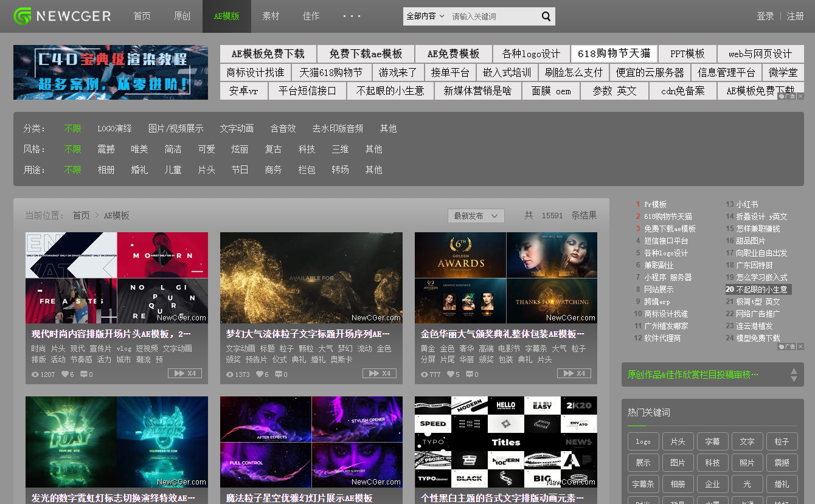Click the 首页 breadcrumb link
The image size is (815, 504).
81,215
